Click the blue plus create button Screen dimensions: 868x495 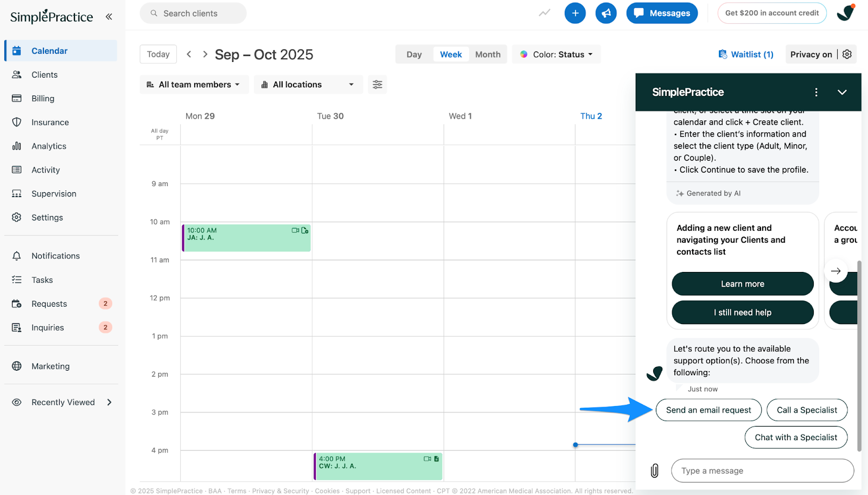click(575, 13)
